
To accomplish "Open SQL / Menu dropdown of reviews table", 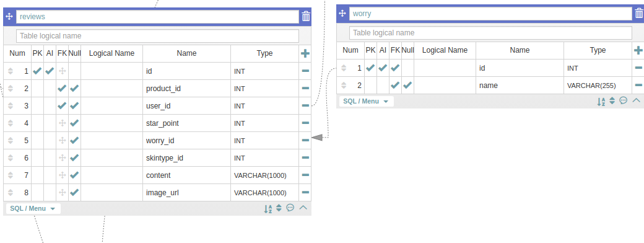I will (x=33, y=208).
